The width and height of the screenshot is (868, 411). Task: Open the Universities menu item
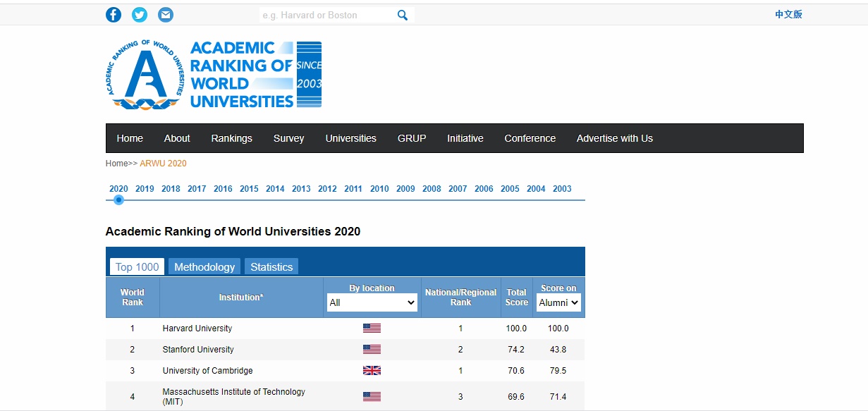pyautogui.click(x=350, y=138)
